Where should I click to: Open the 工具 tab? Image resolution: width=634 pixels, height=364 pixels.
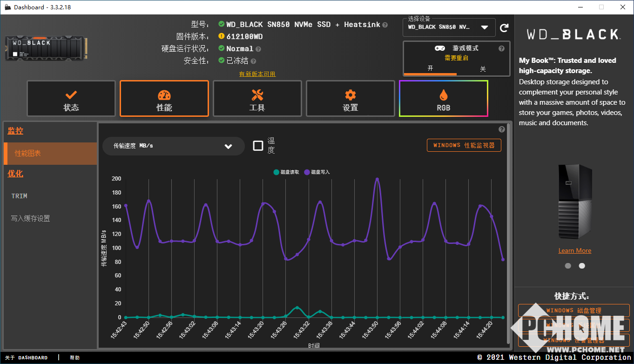tap(257, 99)
